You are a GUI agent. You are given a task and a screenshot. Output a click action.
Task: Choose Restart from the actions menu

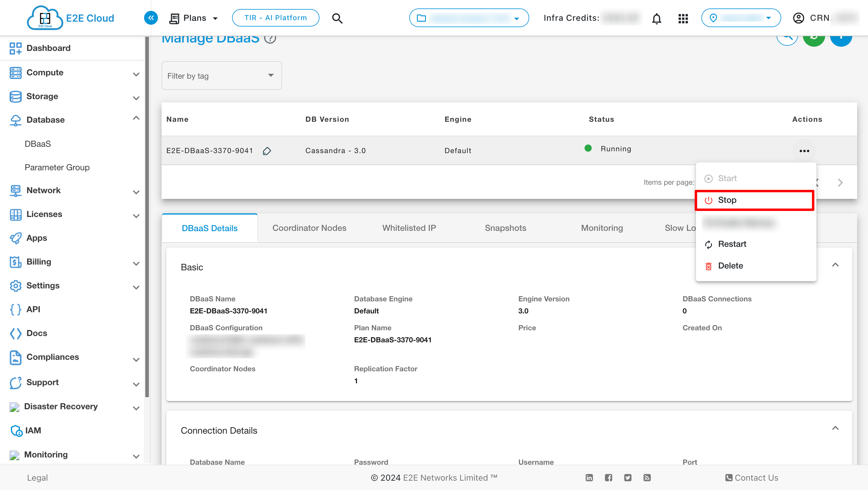click(x=756, y=244)
